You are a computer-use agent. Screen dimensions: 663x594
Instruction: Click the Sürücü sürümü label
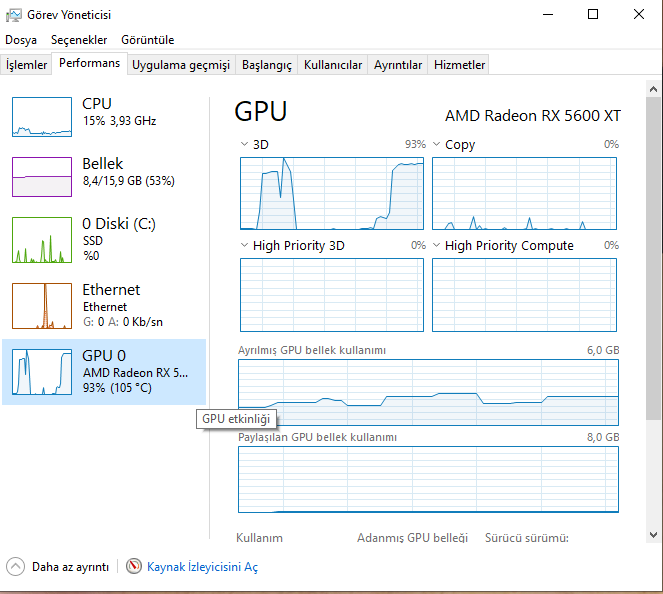pos(526,538)
